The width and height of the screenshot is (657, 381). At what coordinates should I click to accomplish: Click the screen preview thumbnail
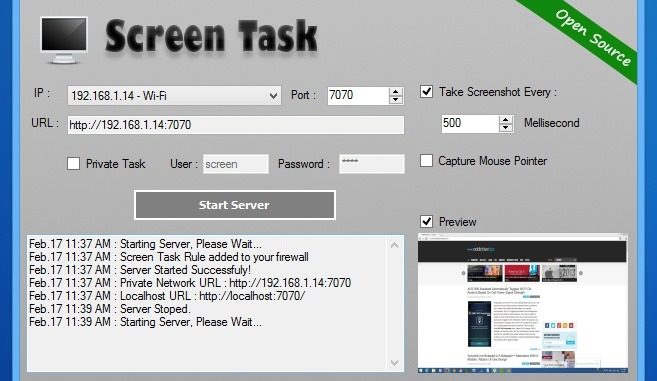[x=522, y=303]
